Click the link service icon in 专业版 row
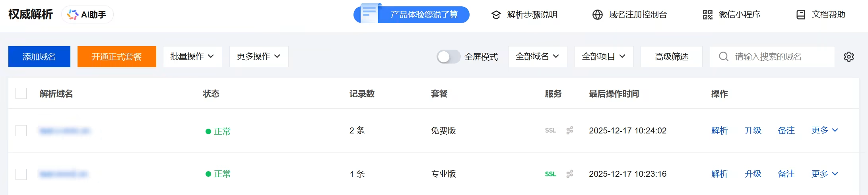The image size is (868, 195). pos(570,174)
